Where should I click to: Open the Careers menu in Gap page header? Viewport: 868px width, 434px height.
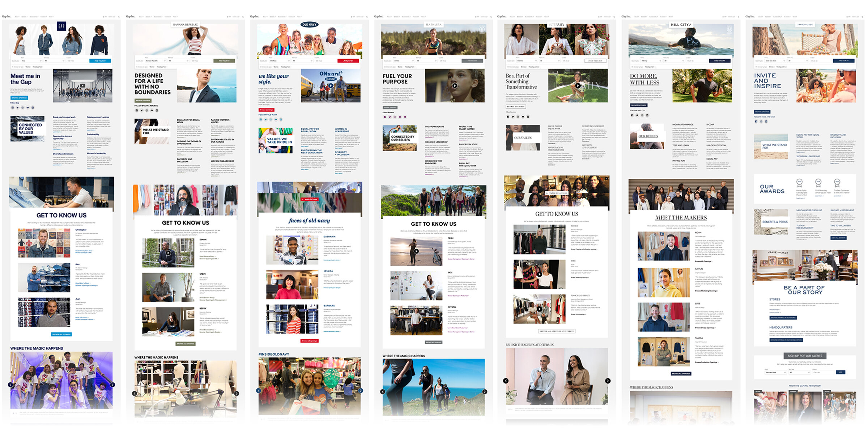click(x=25, y=17)
